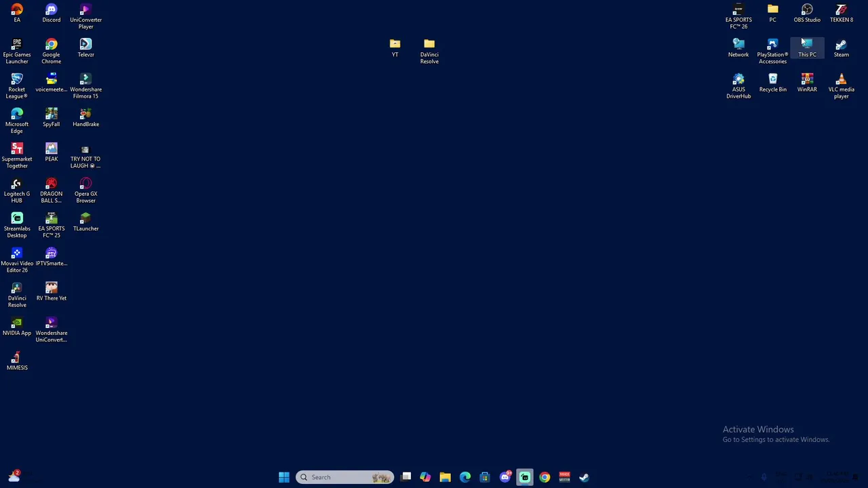Open Google Chrome from the desktop
Screen dimensions: 868x488
[x=51, y=52]
